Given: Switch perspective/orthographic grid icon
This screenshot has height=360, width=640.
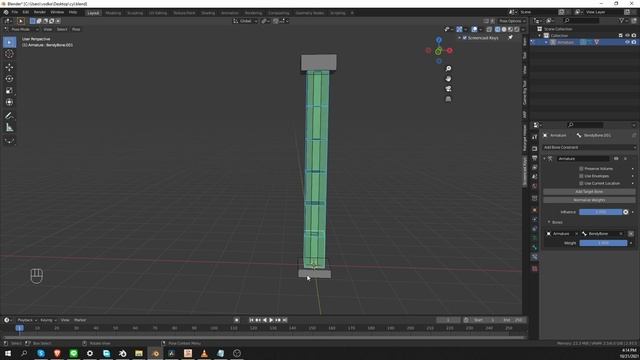Looking at the screenshot, I should (x=448, y=99).
